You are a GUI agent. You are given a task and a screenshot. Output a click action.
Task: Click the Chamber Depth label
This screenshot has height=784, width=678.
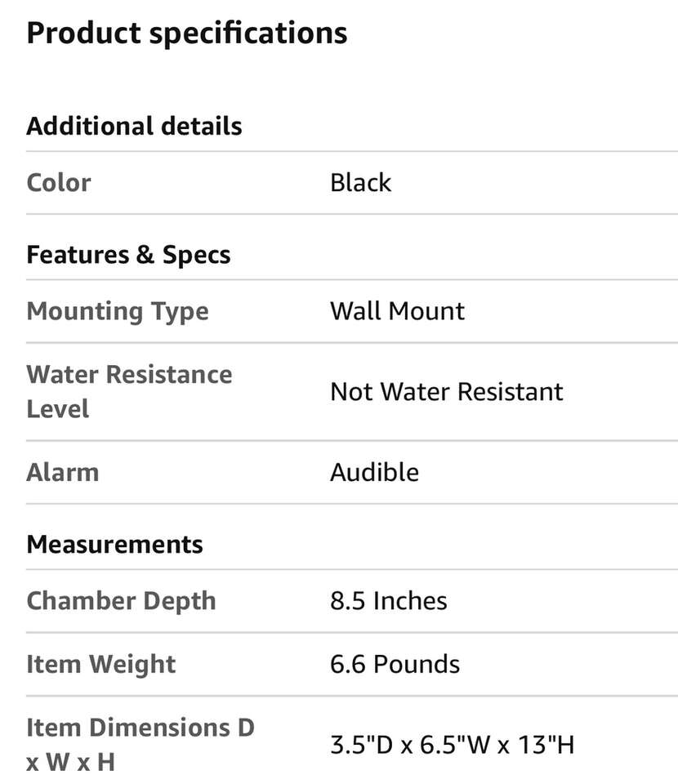(121, 601)
